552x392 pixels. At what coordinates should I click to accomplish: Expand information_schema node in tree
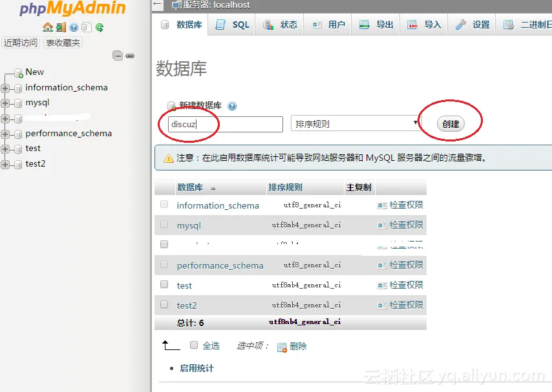5,88
